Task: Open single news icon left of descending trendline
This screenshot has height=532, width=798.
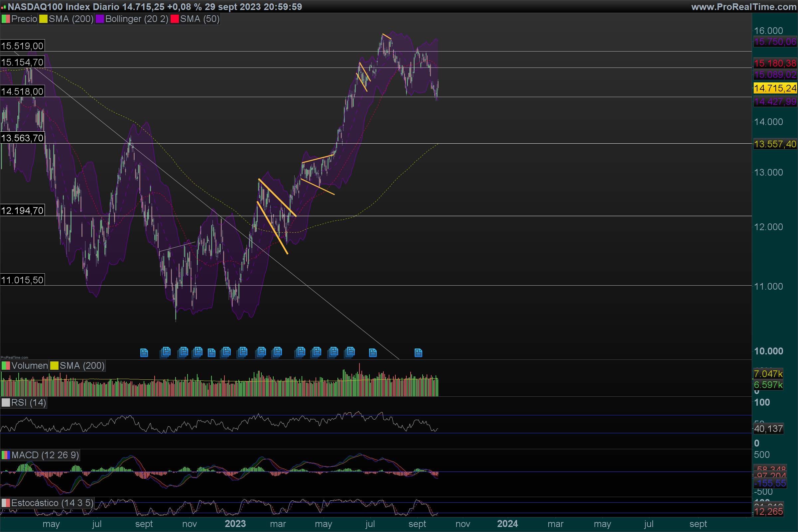Action: click(373, 353)
